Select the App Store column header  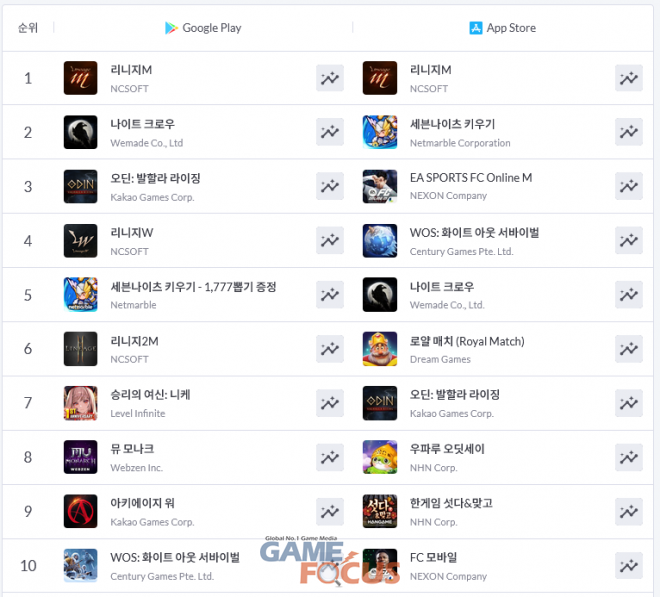coord(503,28)
